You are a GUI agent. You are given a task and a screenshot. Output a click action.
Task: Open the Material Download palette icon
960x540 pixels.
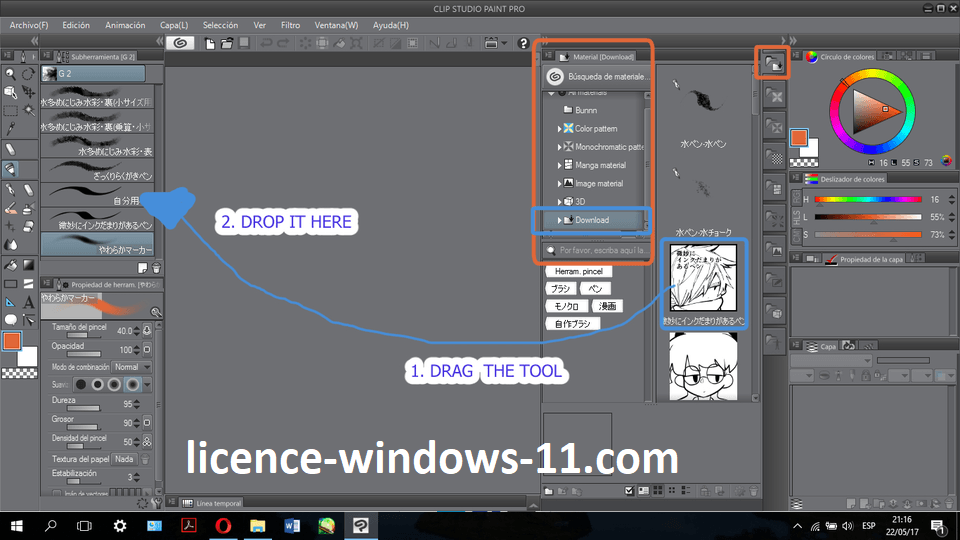772,63
